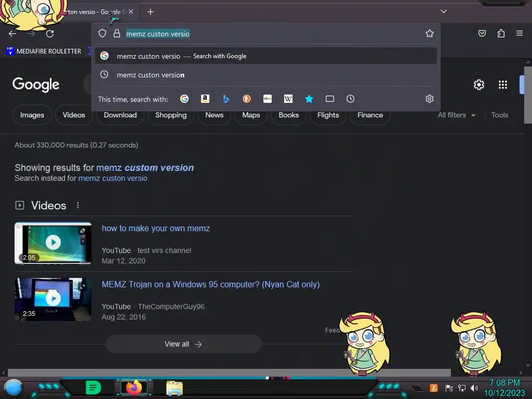Bookmark this page with the star icon
The width and height of the screenshot is (532, 399).
(430, 33)
